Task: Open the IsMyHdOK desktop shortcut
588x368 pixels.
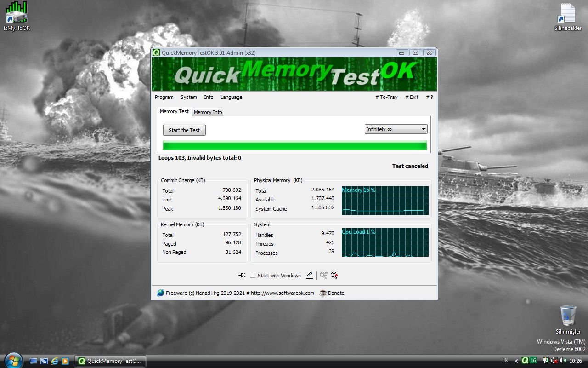Action: click(17, 16)
